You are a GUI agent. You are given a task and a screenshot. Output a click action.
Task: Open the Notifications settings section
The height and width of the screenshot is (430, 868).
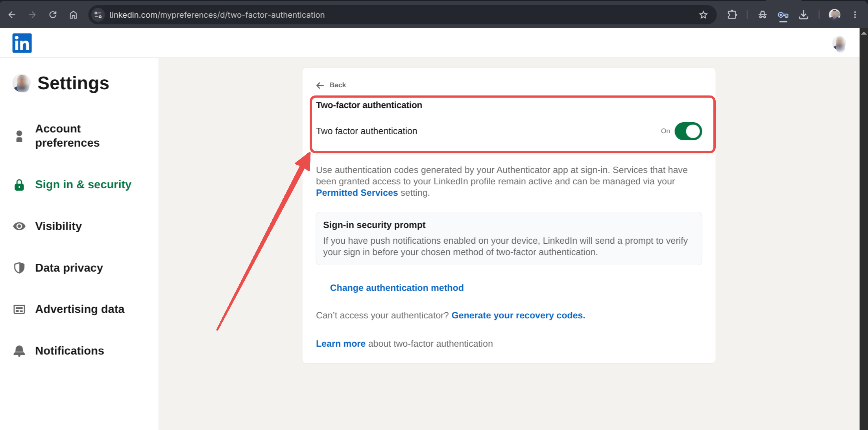pos(70,351)
